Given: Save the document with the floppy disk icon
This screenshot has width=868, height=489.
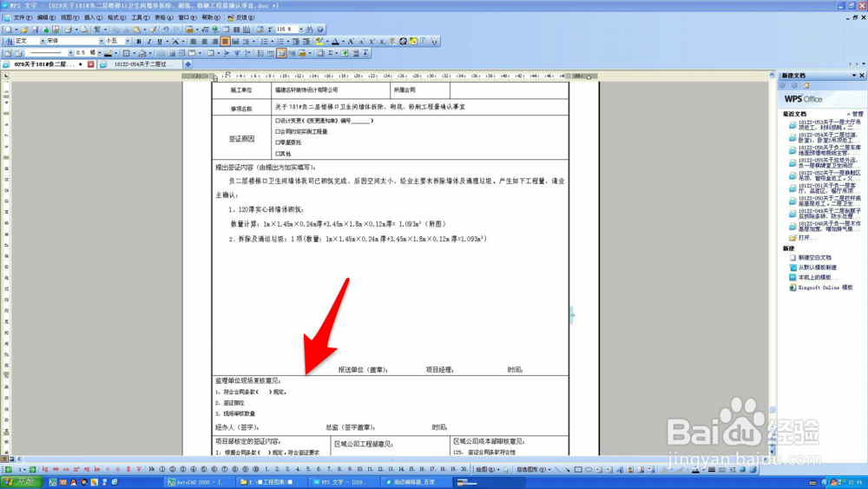Looking at the screenshot, I should click(x=35, y=30).
